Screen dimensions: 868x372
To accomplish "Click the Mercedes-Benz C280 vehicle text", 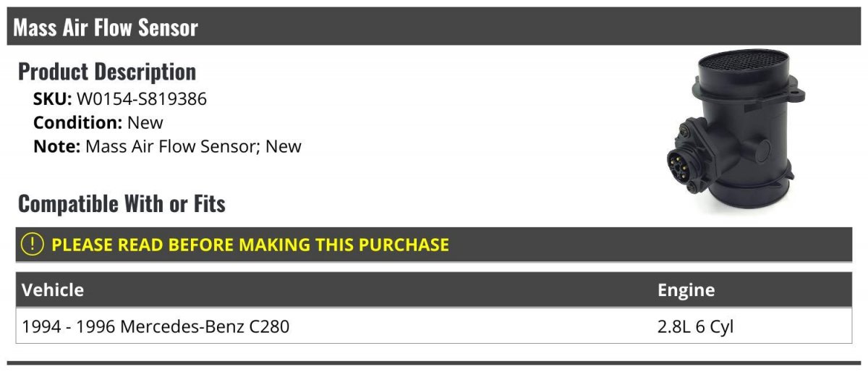I will tap(205, 326).
